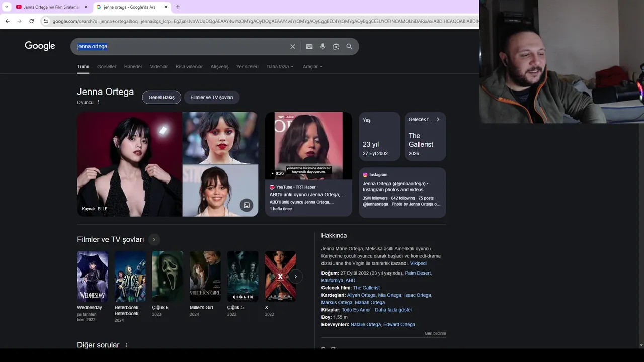Open the tab search chevron at top-left
This screenshot has height=362, width=644.
(7, 7)
